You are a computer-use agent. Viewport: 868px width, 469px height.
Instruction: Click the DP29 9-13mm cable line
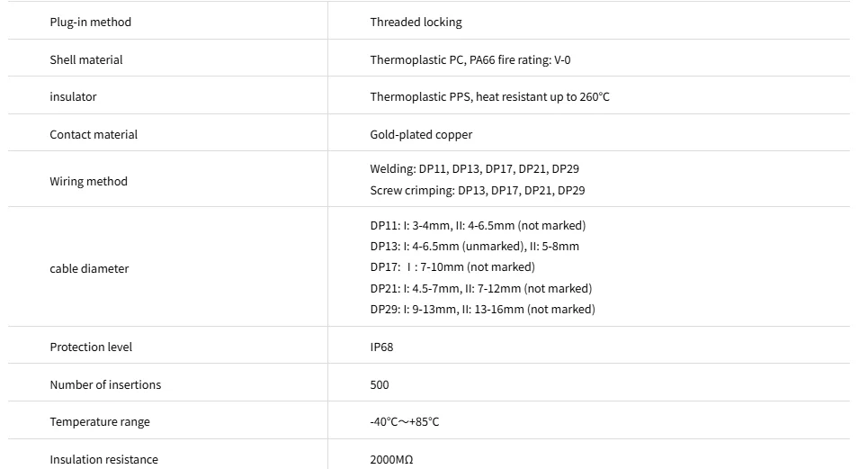[482, 310]
